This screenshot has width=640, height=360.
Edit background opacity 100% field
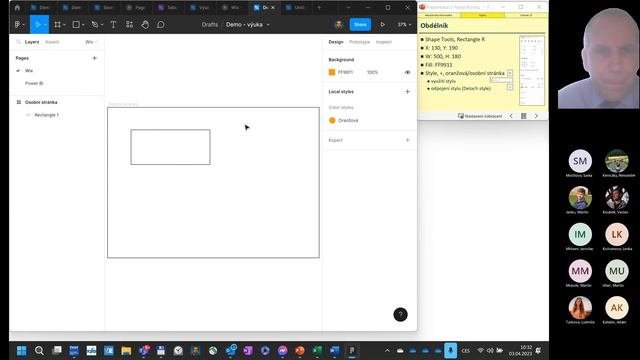(x=372, y=72)
